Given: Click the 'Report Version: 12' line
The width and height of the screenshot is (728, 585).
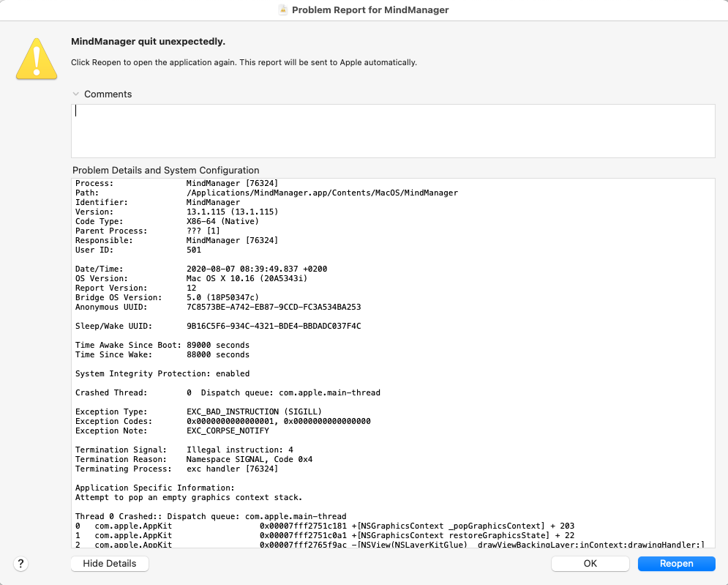Looking at the screenshot, I should (136, 288).
